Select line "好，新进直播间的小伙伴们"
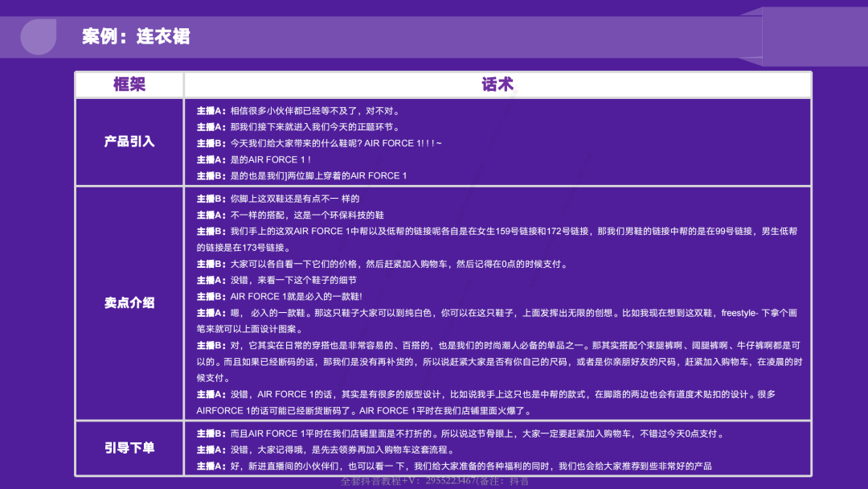 coord(454,466)
